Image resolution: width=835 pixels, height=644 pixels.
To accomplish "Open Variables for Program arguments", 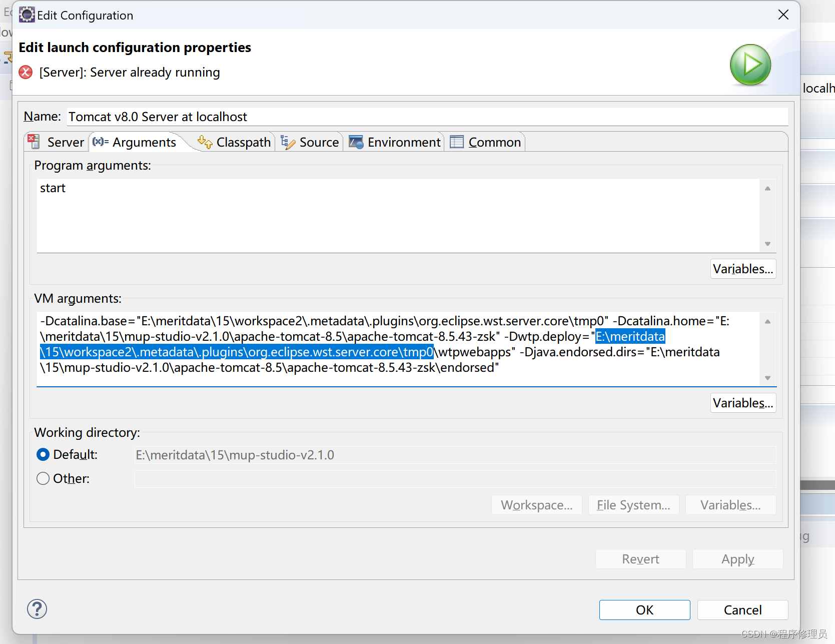I will coord(743,269).
